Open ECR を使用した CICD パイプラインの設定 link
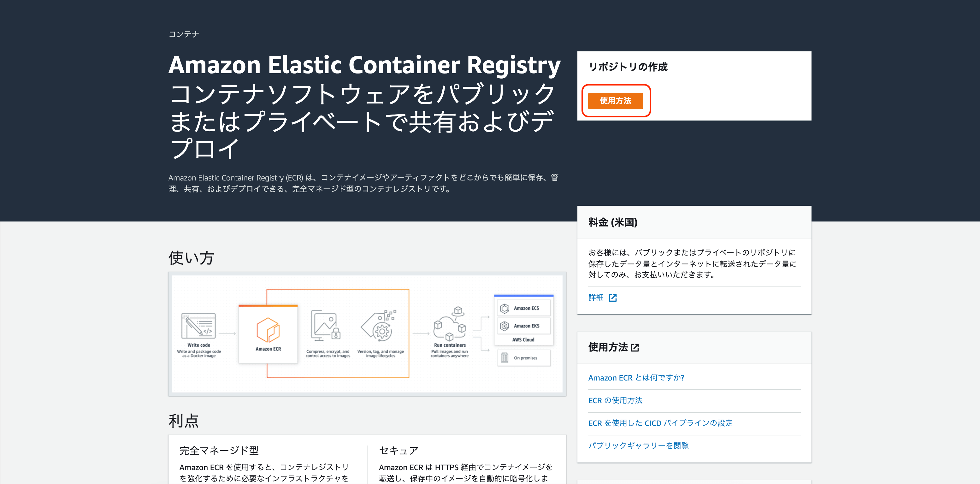980x484 pixels. 660,423
